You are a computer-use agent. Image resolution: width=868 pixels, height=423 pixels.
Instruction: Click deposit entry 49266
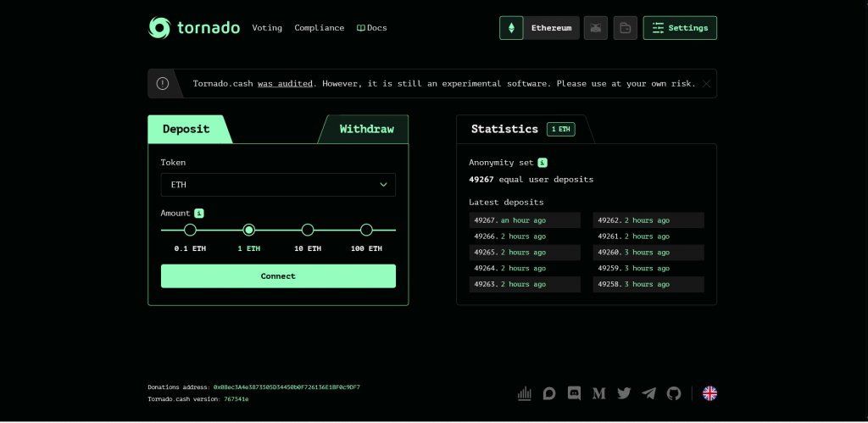[525, 237]
